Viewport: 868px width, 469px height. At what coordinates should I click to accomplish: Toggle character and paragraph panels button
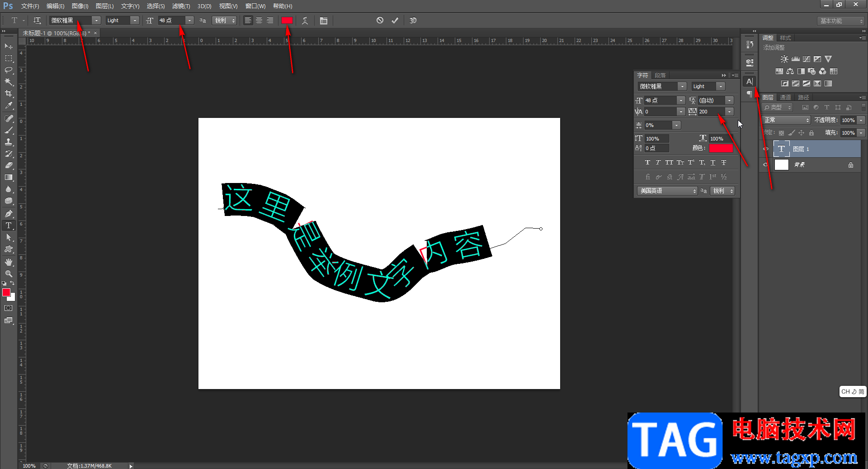324,20
